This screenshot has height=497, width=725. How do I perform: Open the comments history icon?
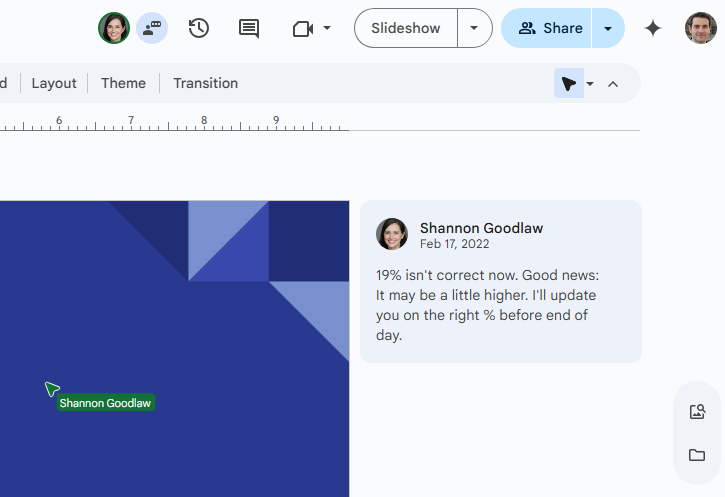[249, 28]
